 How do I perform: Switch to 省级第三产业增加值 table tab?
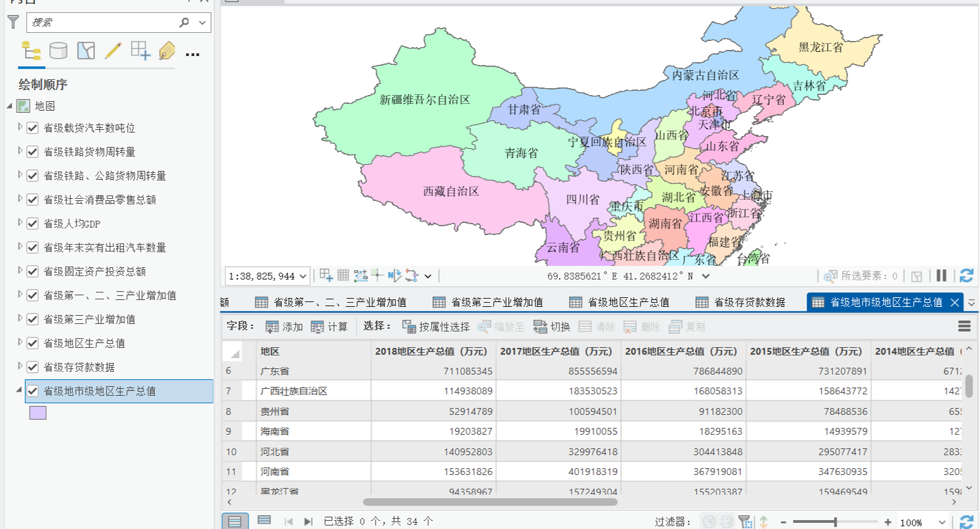point(488,302)
